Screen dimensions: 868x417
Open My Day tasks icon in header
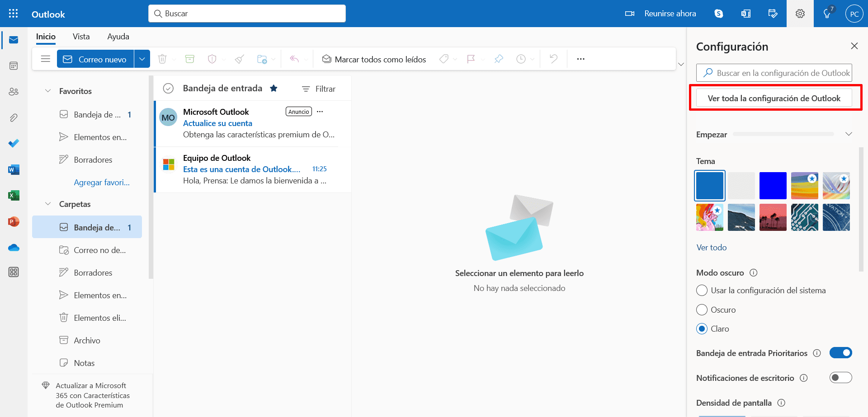tap(773, 14)
